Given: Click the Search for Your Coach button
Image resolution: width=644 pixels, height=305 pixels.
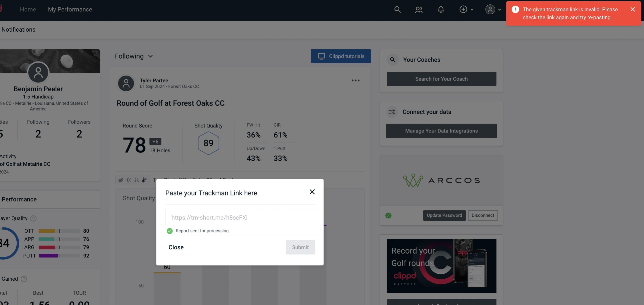Looking at the screenshot, I should pyautogui.click(x=442, y=79).
